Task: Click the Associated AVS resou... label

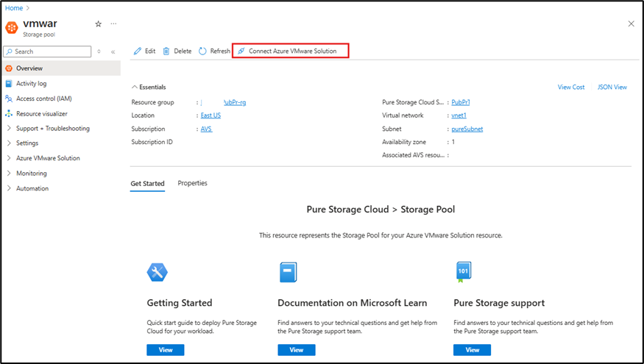Action: [x=413, y=155]
